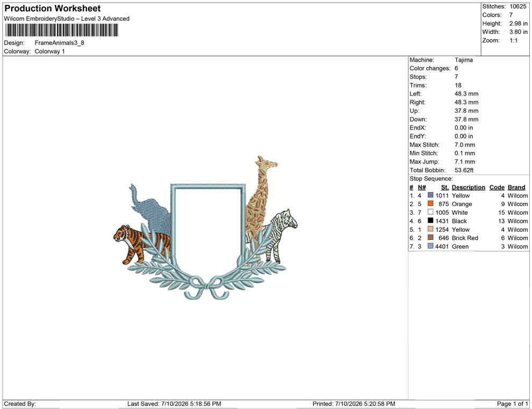Click the orange swatch for thread 875
532x409 pixels.
coord(430,203)
